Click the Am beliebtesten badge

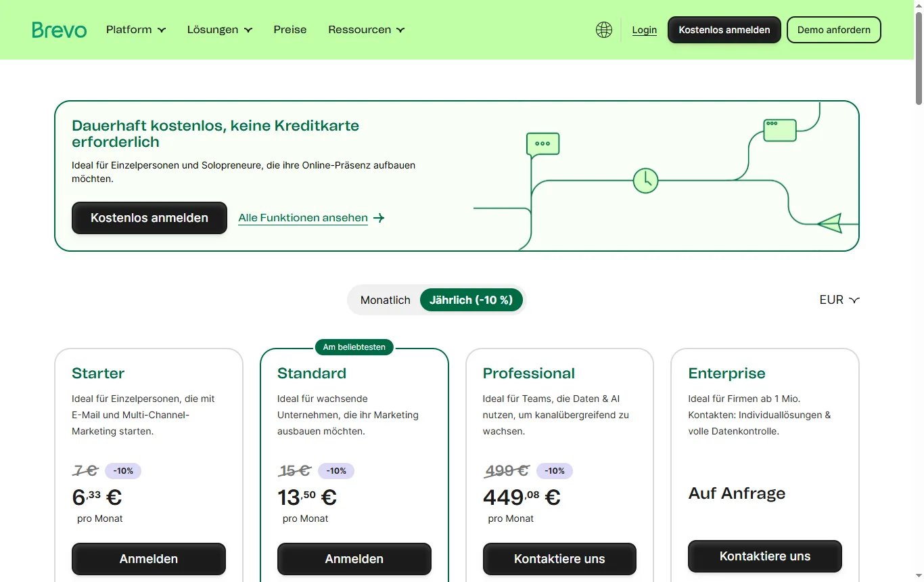point(354,347)
